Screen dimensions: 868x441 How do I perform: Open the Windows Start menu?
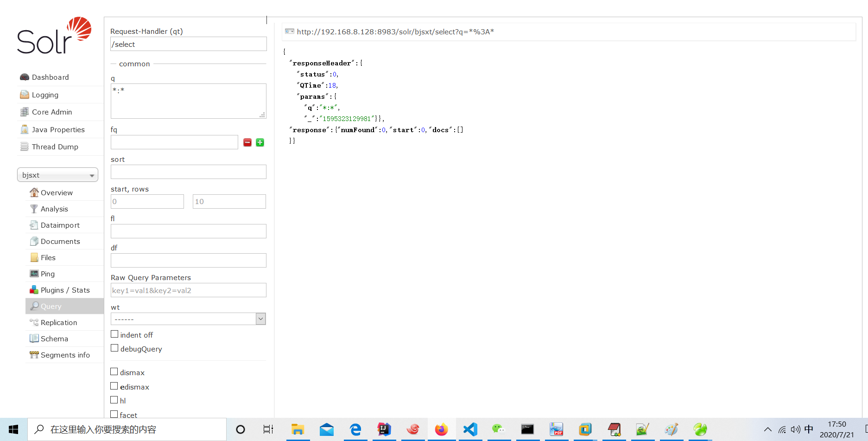13,429
